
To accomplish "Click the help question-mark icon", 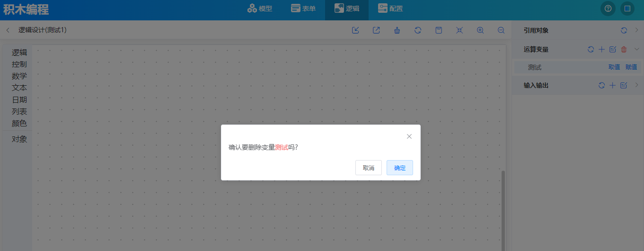I will point(608,9).
